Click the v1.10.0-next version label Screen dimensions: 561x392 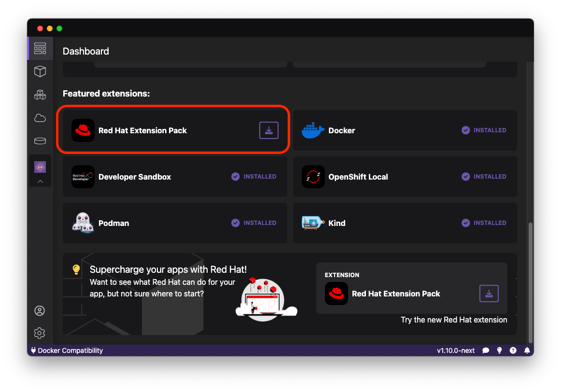point(455,350)
